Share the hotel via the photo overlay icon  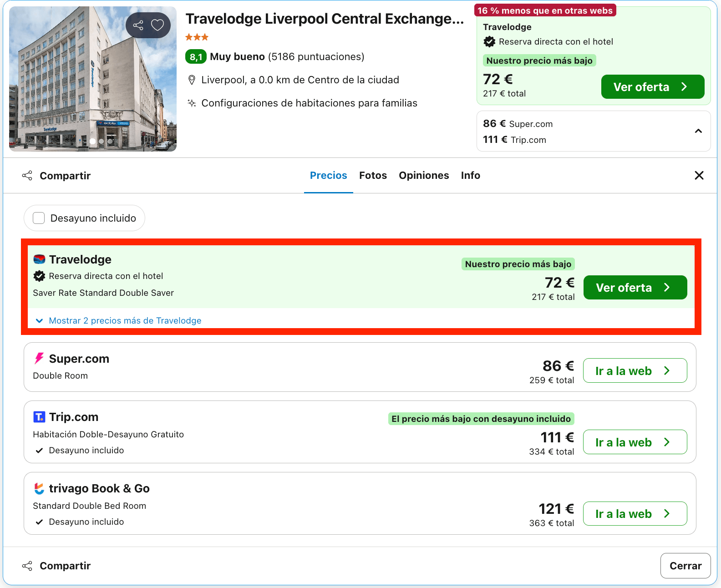pyautogui.click(x=138, y=25)
